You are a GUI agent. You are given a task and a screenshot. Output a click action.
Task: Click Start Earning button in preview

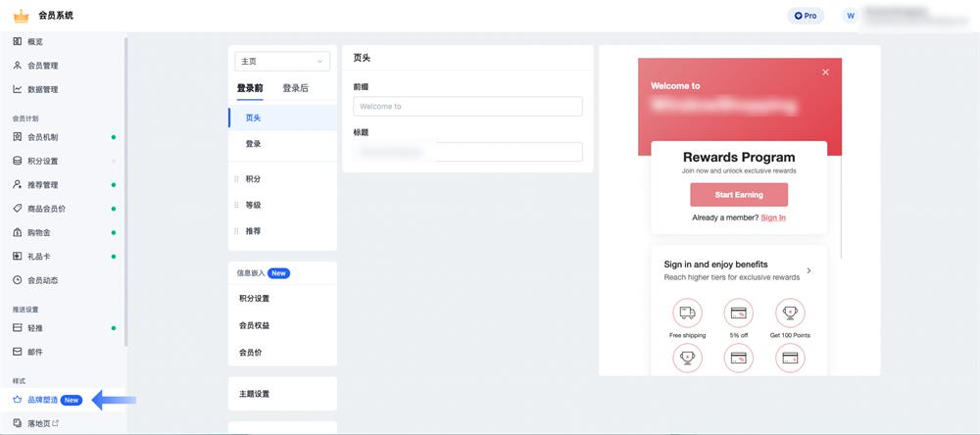pos(739,194)
